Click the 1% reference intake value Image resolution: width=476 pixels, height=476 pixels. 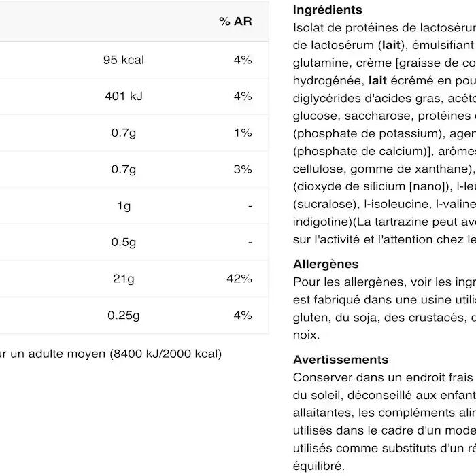[x=243, y=133]
